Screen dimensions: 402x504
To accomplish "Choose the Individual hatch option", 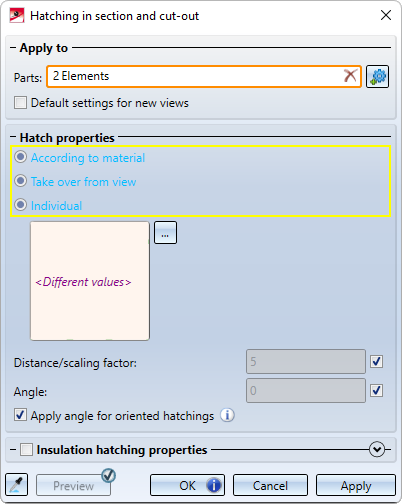I will (x=21, y=205).
